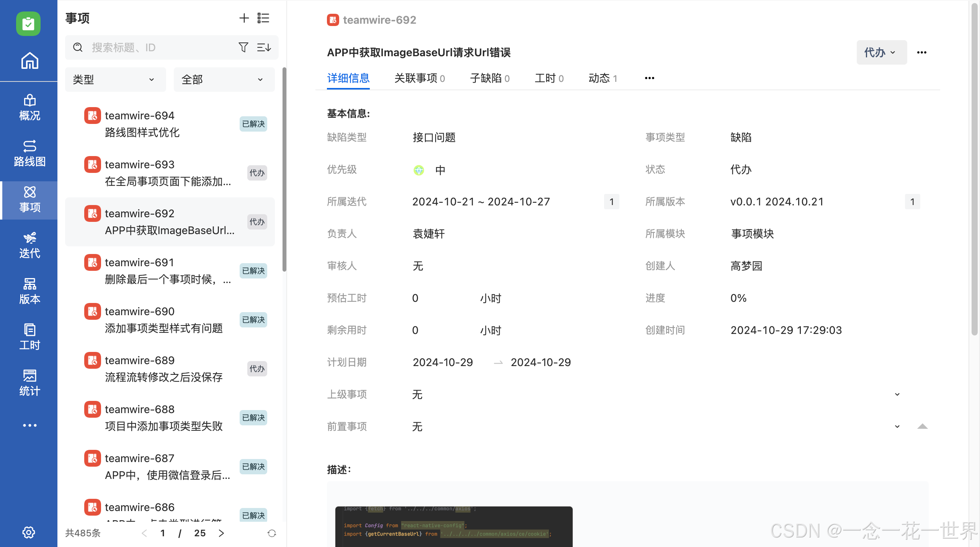Refresh the item list
980x547 pixels.
pos(271,533)
